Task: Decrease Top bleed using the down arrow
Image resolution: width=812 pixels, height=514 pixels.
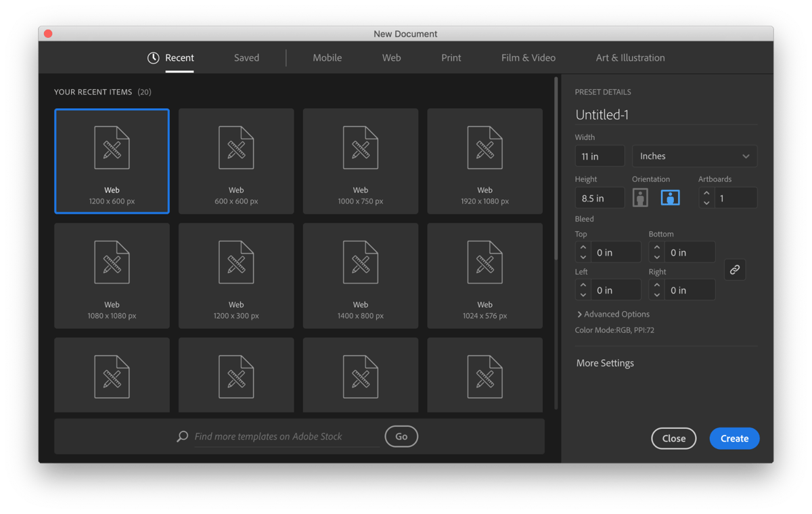Action: point(583,256)
